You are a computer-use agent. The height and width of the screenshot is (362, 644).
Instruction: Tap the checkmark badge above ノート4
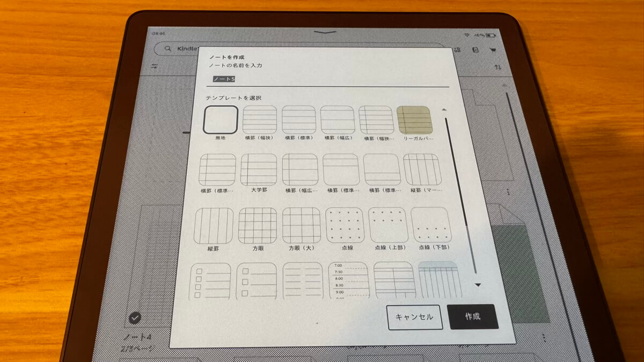point(135,318)
